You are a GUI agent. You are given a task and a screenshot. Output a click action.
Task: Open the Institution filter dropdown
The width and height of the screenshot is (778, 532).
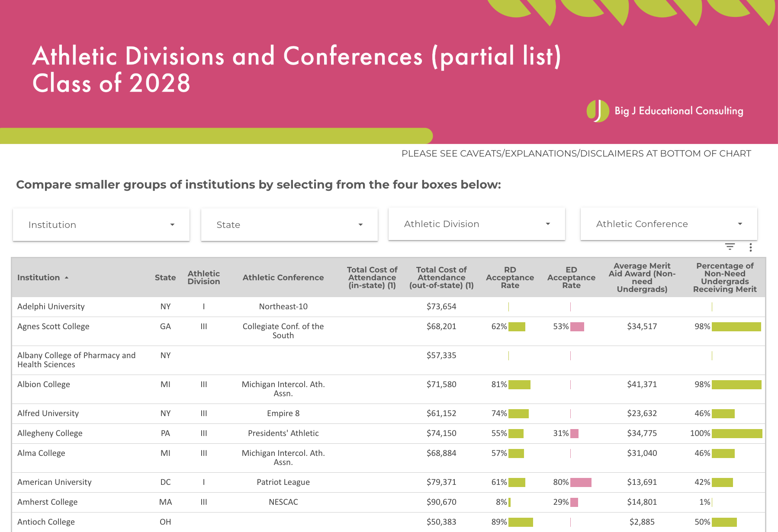coord(101,224)
